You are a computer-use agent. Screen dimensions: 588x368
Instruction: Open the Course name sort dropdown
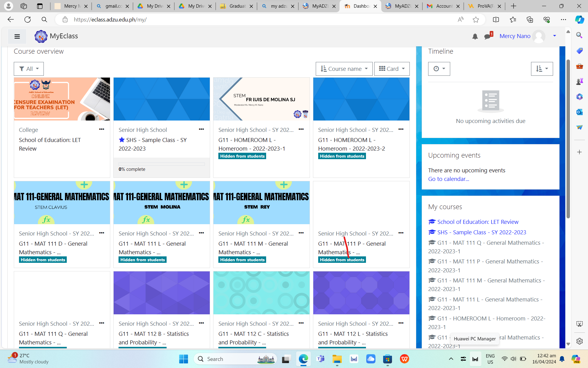344,68
